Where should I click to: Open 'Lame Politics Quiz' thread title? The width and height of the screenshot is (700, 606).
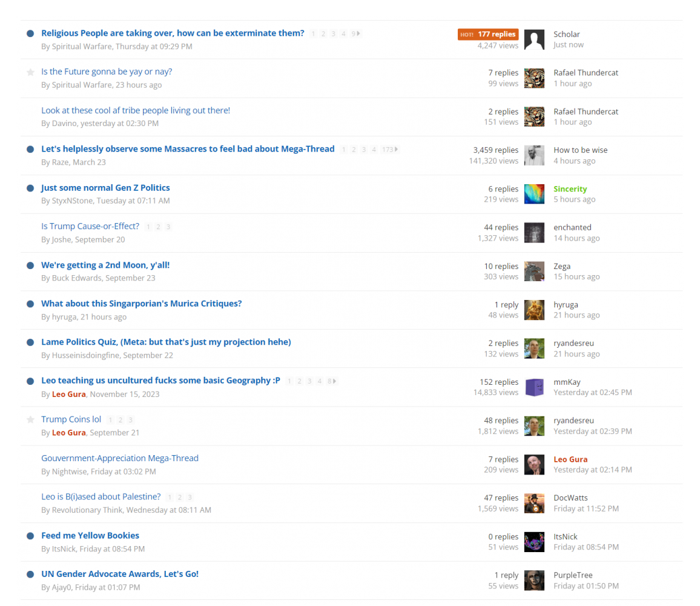click(166, 342)
